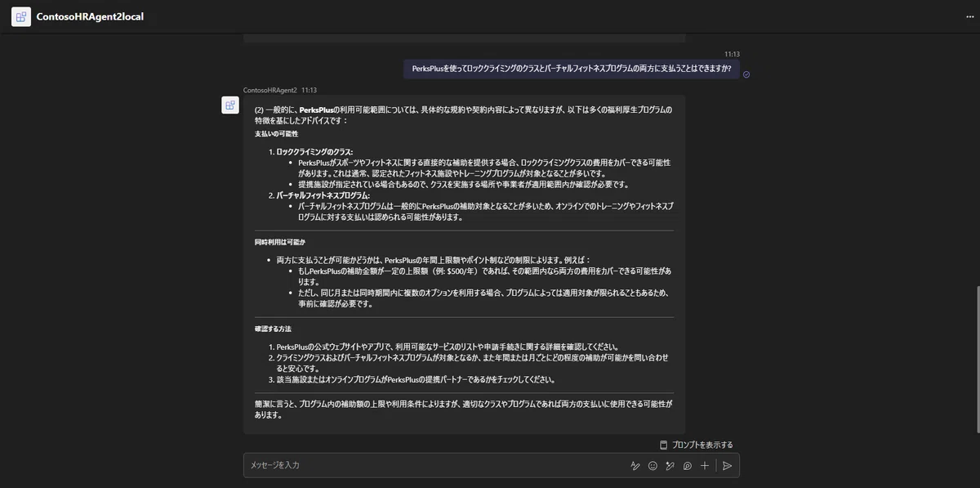The image size is (980, 488).
Task: Click the ContosoHRAgent2 bot avatar
Action: pyautogui.click(x=230, y=105)
